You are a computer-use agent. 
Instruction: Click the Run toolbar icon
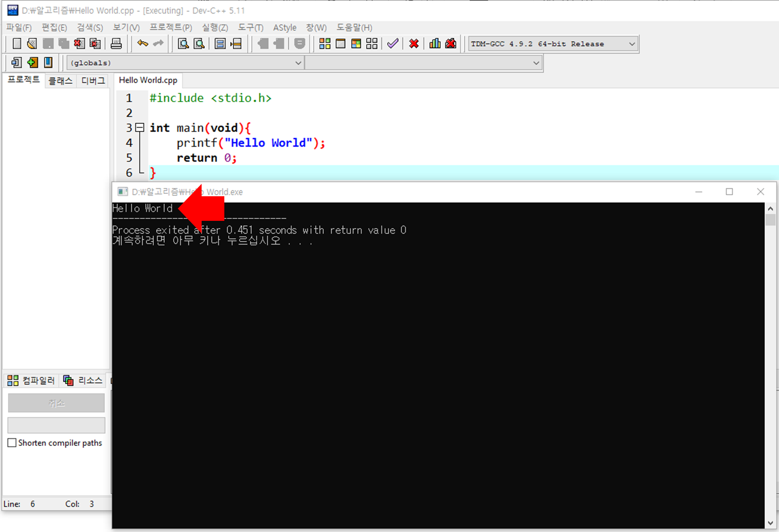(340, 44)
